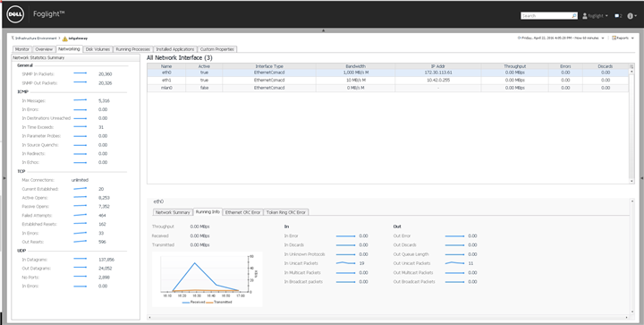
Task: Hide the header using the top center arrow
Action: point(323,30)
